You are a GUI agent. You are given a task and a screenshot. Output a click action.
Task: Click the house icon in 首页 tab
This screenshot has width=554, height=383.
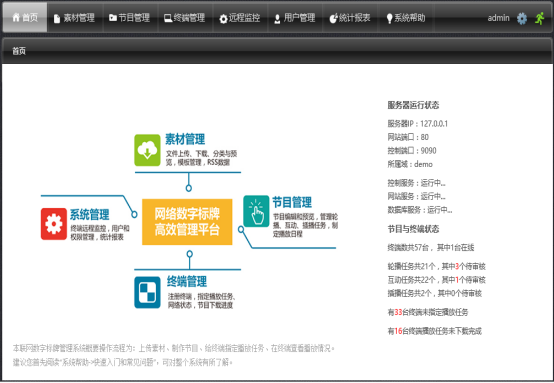tap(16, 17)
